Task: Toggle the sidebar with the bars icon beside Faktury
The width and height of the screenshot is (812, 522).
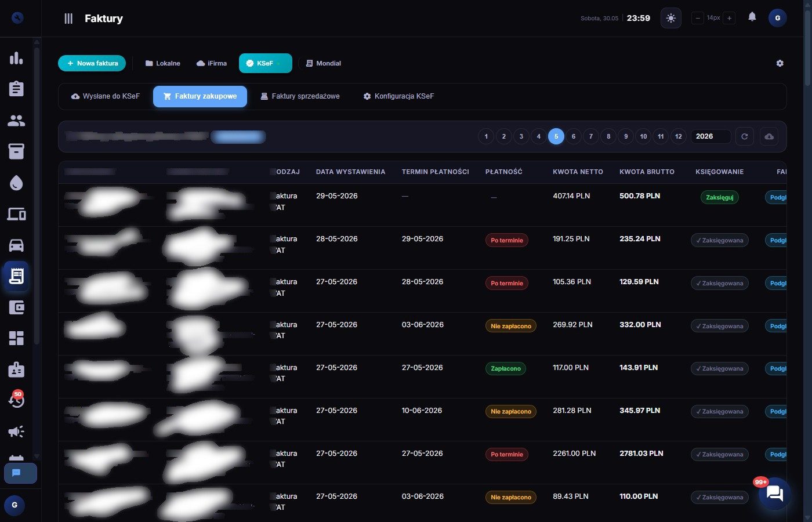Action: point(68,19)
